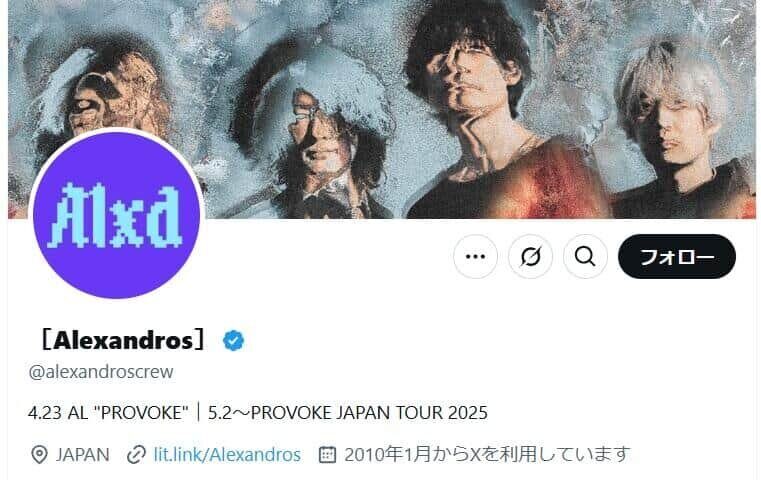
Task: Click the [Alexandros] display name
Action: tap(123, 340)
